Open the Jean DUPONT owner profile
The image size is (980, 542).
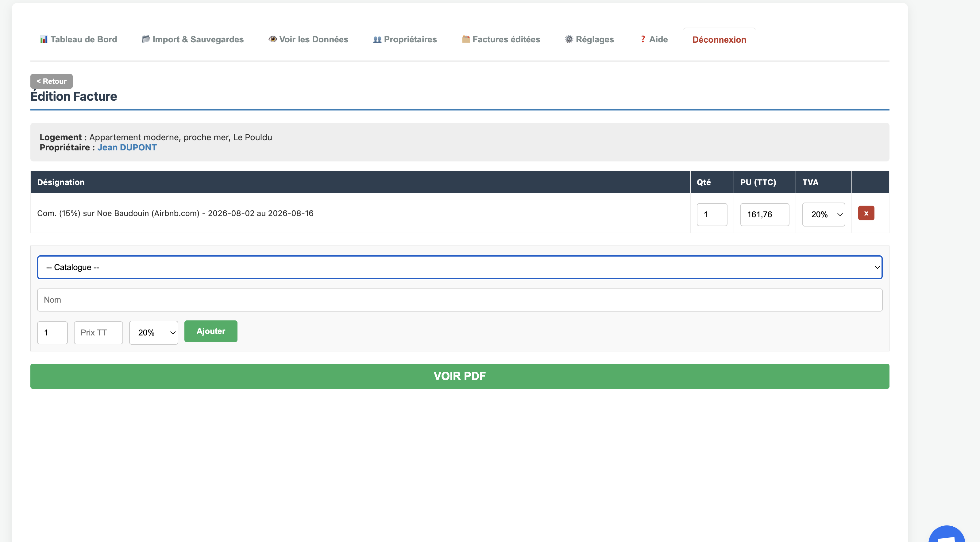127,147
